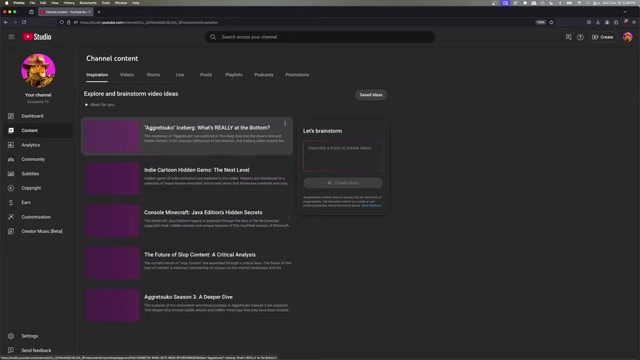
Task: Switch to the Playlists tab
Action: 234,75
